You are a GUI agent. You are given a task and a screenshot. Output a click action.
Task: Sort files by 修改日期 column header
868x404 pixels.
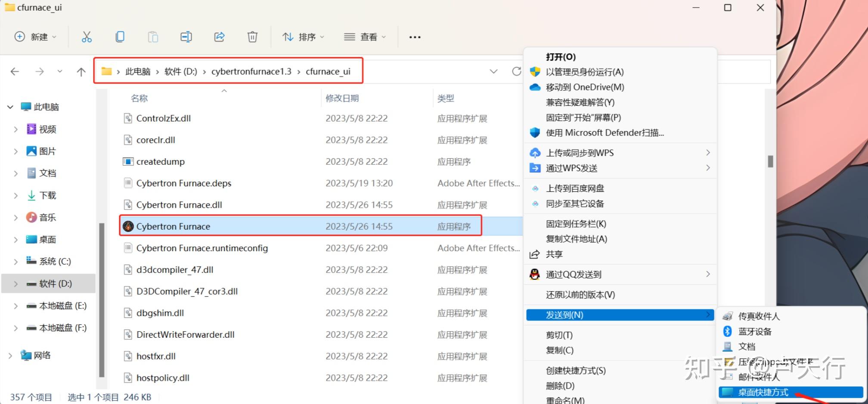click(x=342, y=98)
